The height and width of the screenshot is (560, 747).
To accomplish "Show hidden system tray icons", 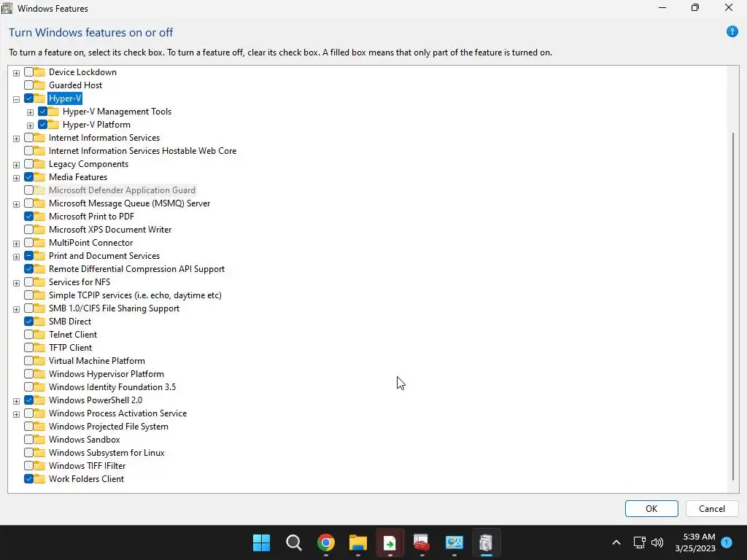I will [x=616, y=542].
